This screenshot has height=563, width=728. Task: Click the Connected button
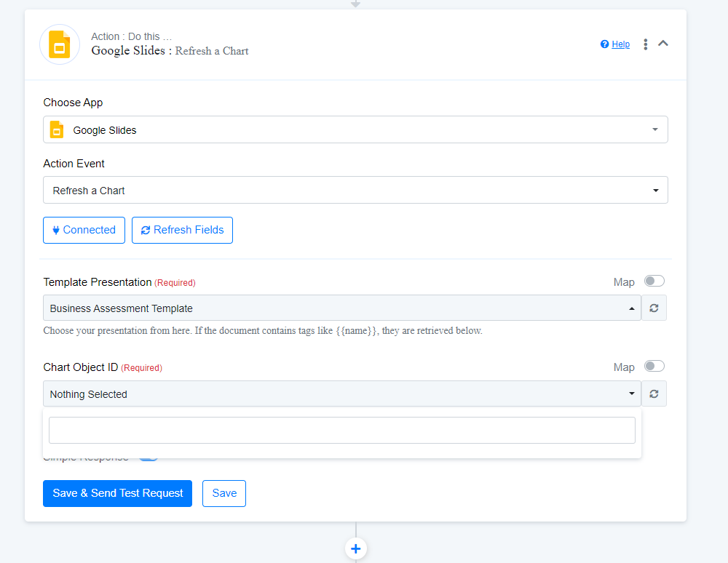point(84,230)
